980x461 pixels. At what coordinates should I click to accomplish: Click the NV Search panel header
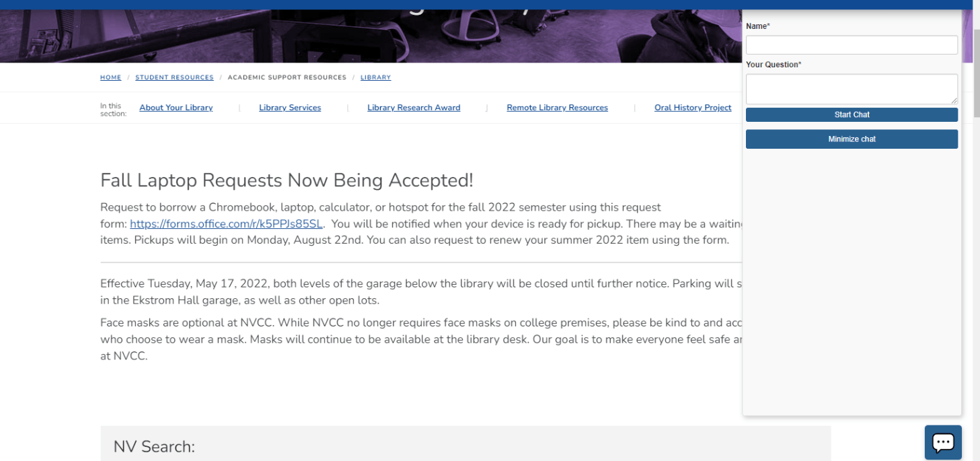coord(465,444)
